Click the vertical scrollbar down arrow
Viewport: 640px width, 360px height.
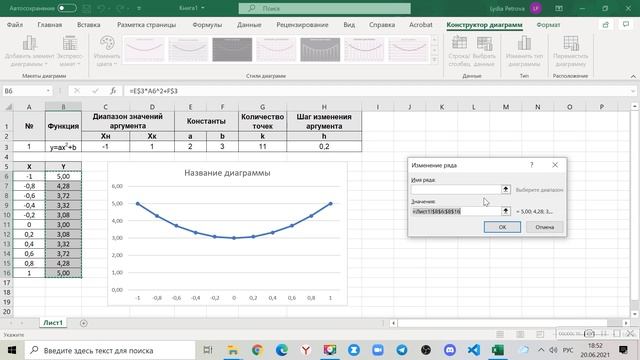pos(634,314)
